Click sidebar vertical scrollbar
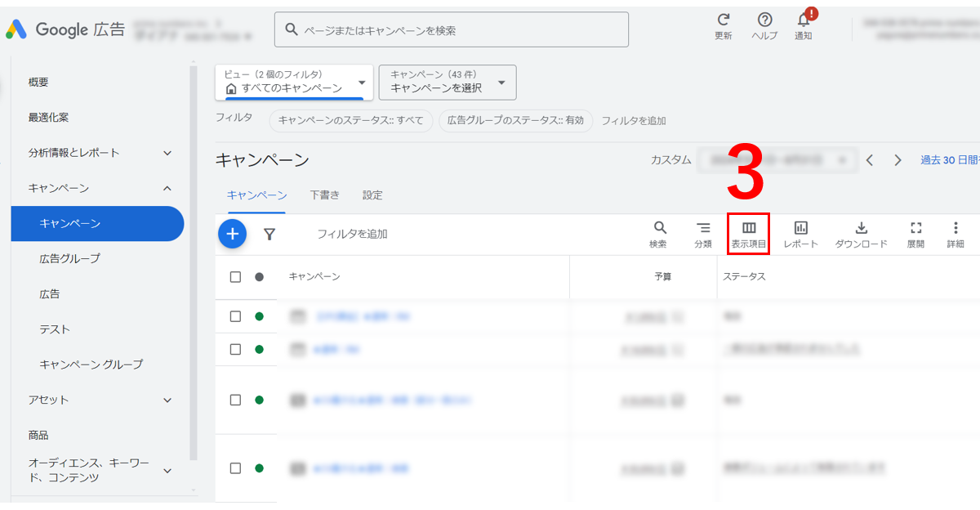The height and width of the screenshot is (510, 980). pos(194,262)
